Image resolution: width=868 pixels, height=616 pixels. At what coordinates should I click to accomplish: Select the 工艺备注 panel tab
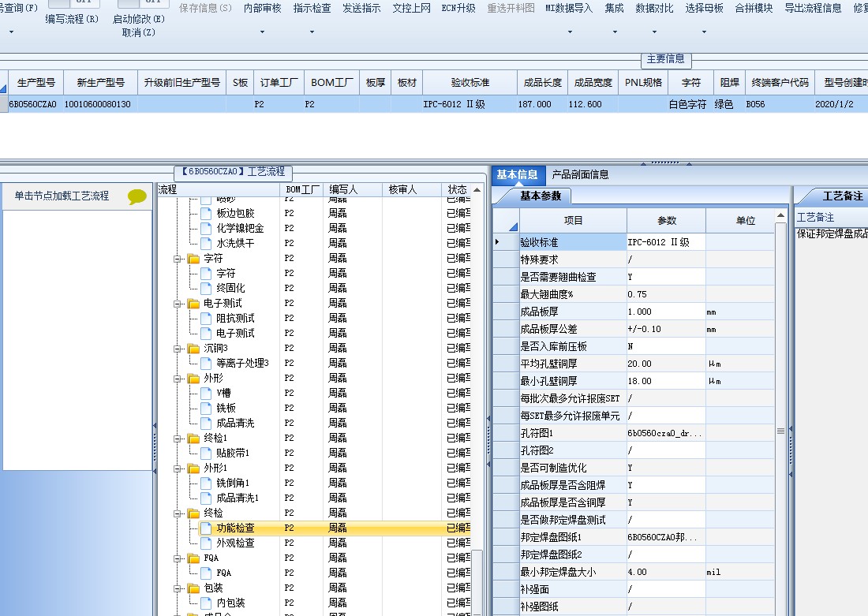(842, 196)
